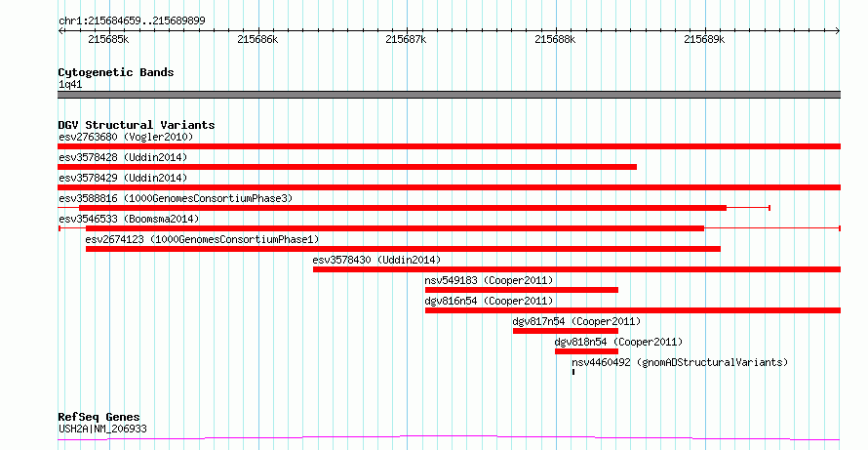Select the esv3578429 red variant bar
This screenshot has height=450, width=868.
[x=449, y=187]
